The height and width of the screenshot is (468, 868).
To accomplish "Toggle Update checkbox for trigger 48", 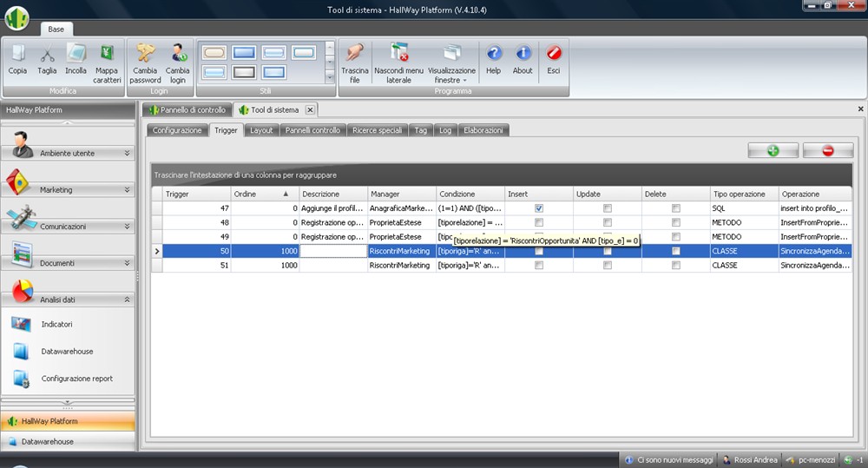I will coord(608,222).
